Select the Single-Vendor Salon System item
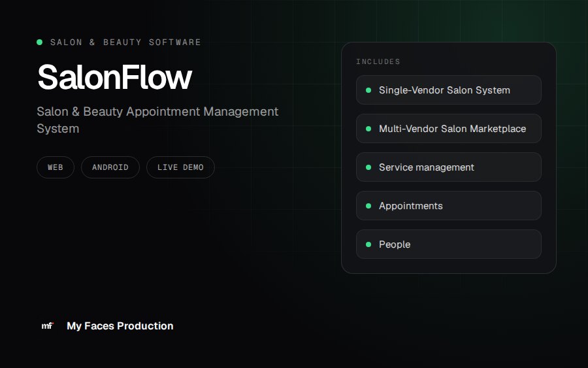588x368 pixels. (x=448, y=90)
